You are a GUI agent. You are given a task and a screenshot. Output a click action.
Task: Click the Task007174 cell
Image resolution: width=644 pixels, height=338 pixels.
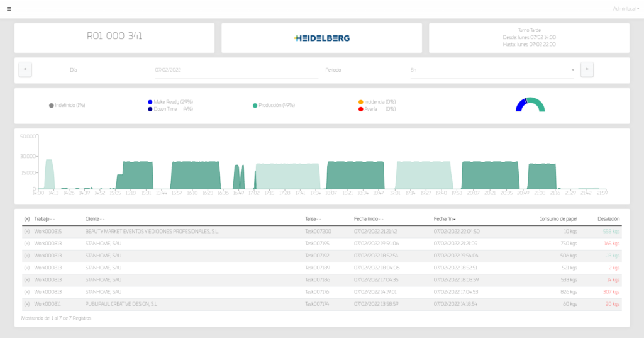(x=317, y=304)
